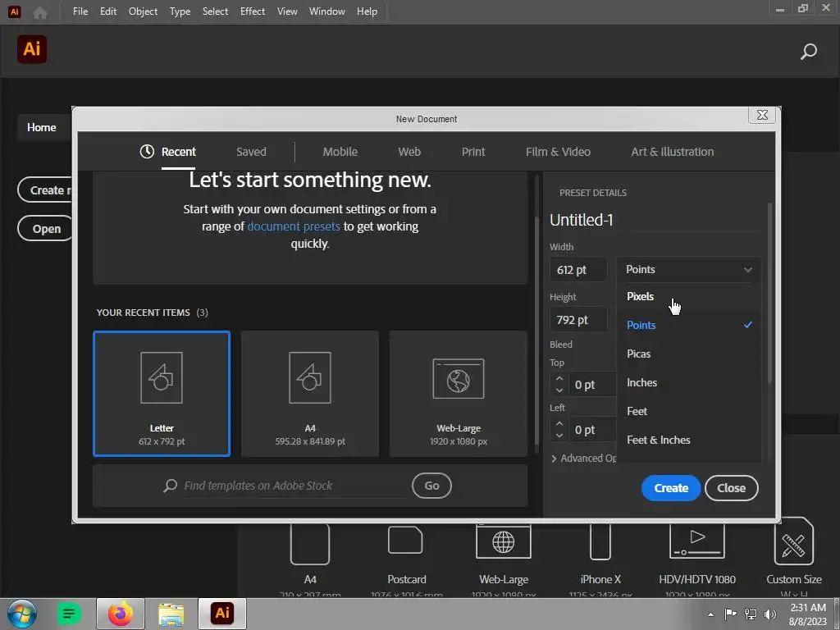The width and height of the screenshot is (840, 630).
Task: Select the A4 recent preset thumbnail
Action: coord(310,394)
